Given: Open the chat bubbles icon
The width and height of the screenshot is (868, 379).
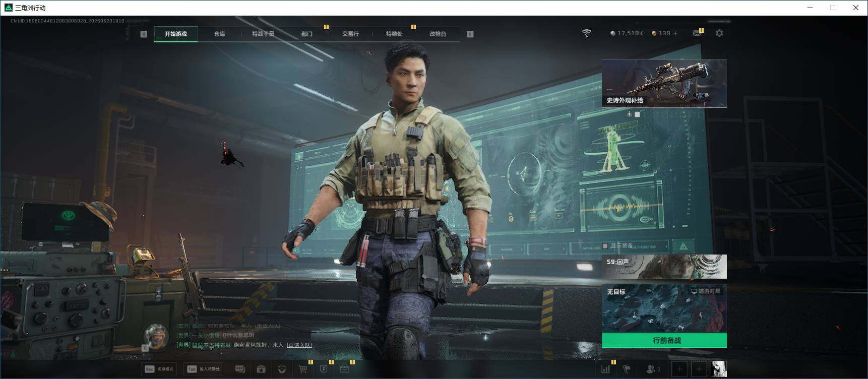Looking at the screenshot, I should 240,369.
